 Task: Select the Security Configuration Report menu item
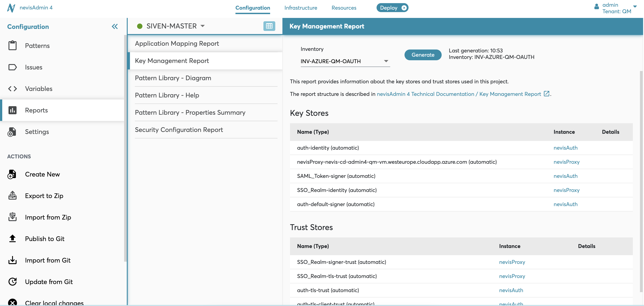[179, 129]
